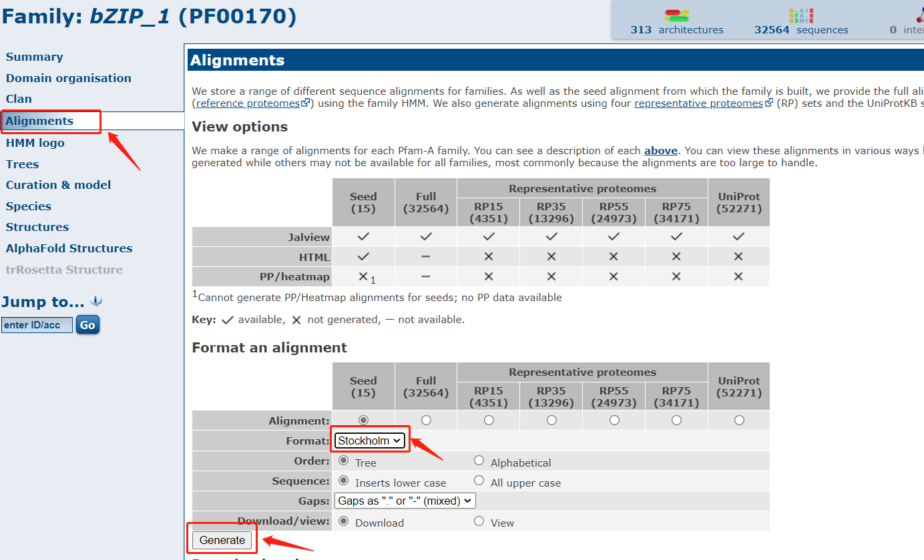
Task: Select RP55 alignment radio button
Action: click(x=614, y=420)
